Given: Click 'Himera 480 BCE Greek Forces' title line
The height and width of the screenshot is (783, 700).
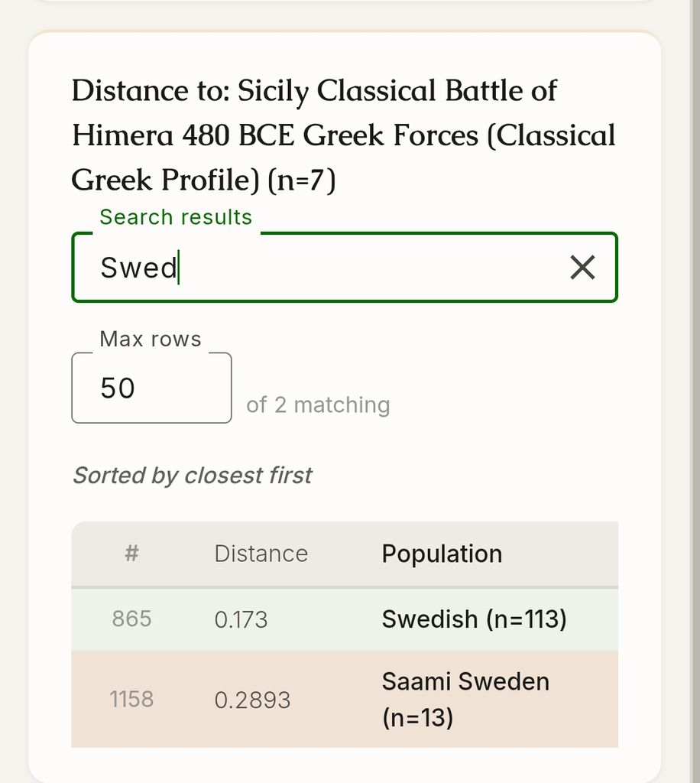Looking at the screenshot, I should (x=275, y=135).
